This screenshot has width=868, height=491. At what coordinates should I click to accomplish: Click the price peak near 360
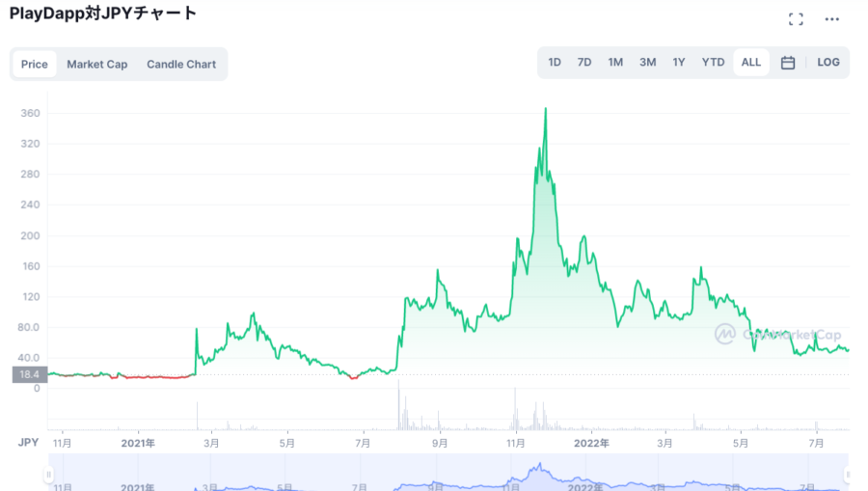[546, 108]
